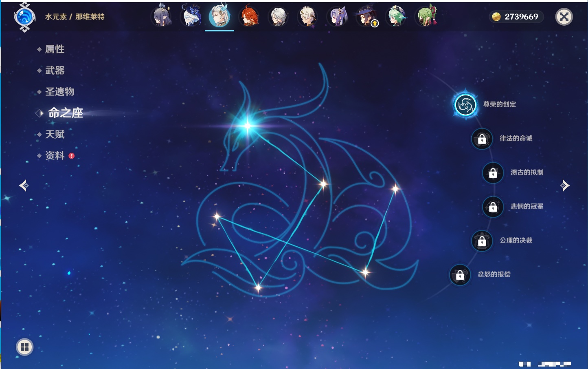
Task: Click the bright glowing constellation star
Action: (248, 126)
